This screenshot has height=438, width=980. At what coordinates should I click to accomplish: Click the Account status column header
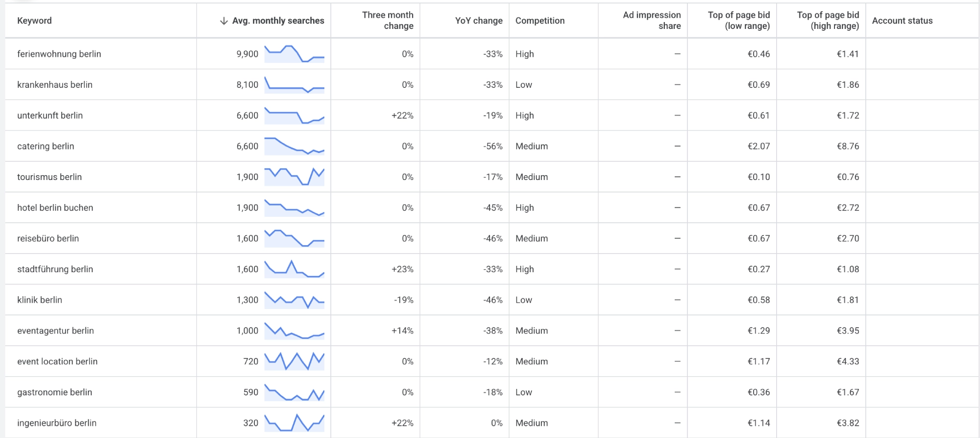tap(902, 21)
